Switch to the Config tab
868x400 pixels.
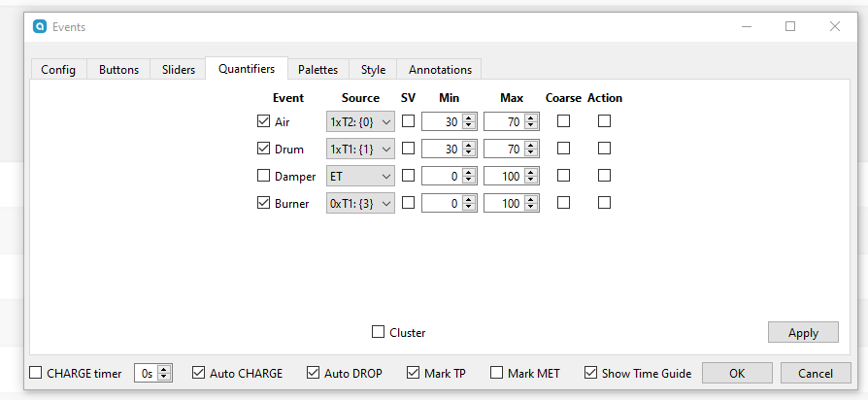coord(58,70)
